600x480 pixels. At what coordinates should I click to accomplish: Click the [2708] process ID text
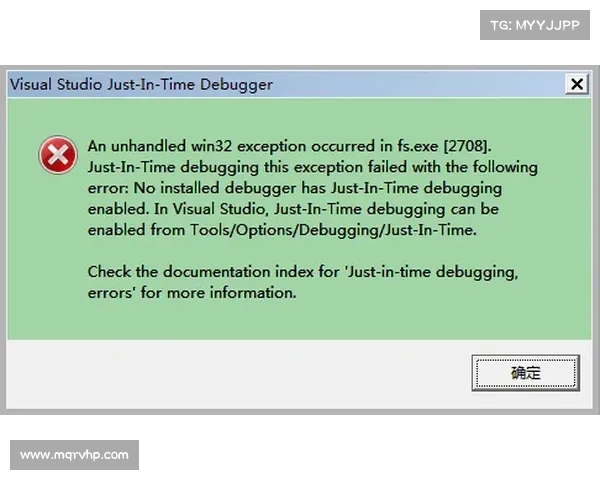click(x=467, y=146)
